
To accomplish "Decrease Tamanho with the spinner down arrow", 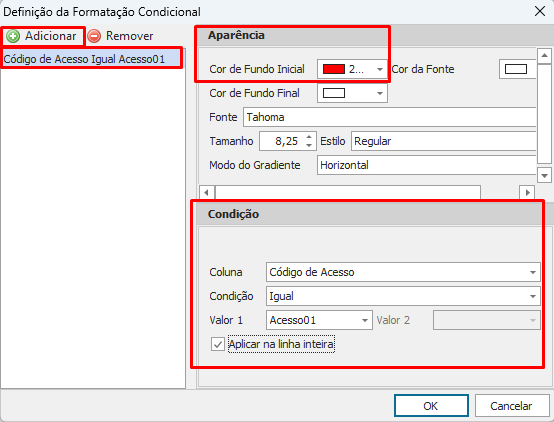I will (309, 145).
